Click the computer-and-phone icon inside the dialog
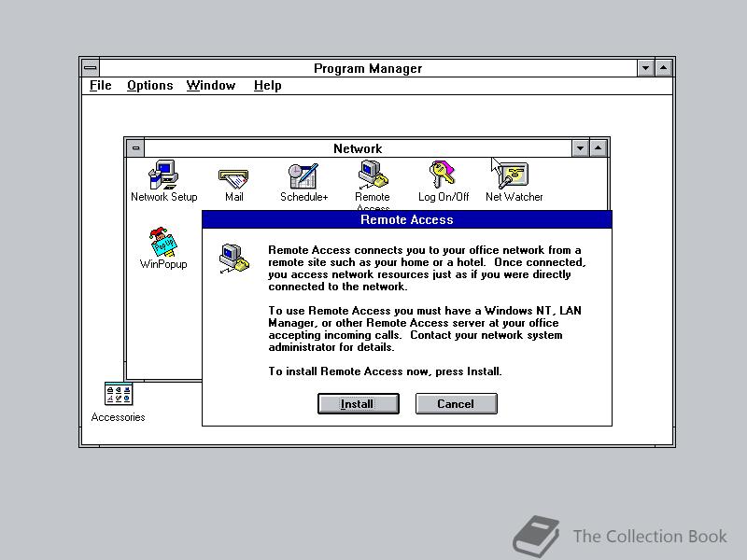Viewport: 747px width, 560px height. pos(234,259)
